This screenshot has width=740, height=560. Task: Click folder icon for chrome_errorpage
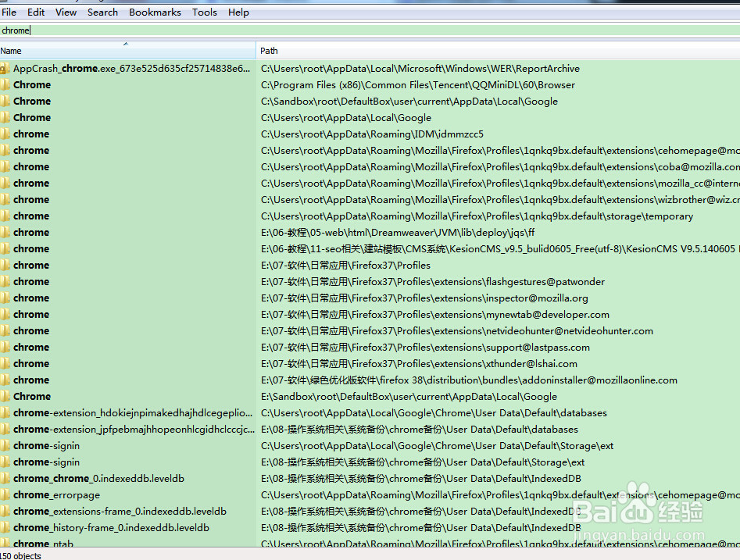point(5,495)
